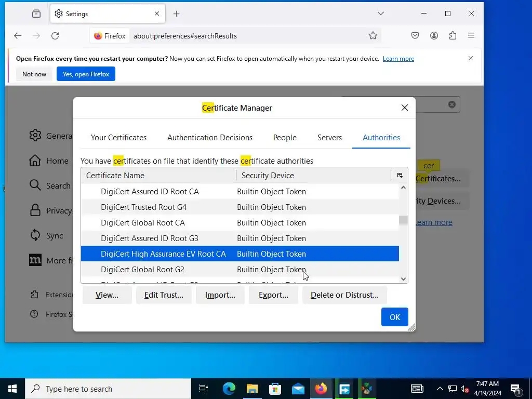Click the Firefox View icon in tab bar
532x399 pixels.
[36, 14]
